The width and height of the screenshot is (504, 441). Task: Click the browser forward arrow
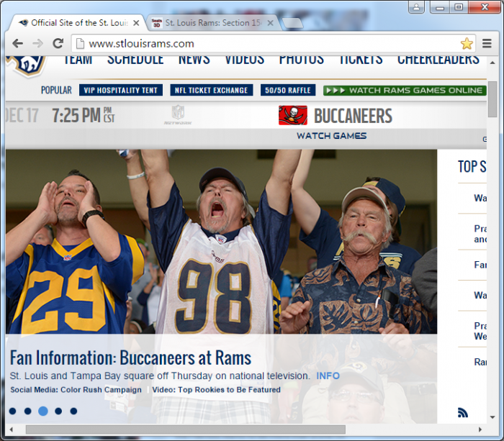[x=37, y=43]
